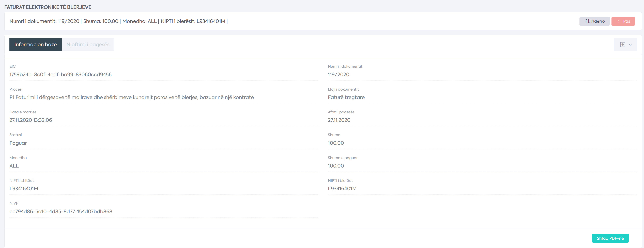
Task: Click the date received 27.11.2020 13:32:06
Action: (31, 120)
